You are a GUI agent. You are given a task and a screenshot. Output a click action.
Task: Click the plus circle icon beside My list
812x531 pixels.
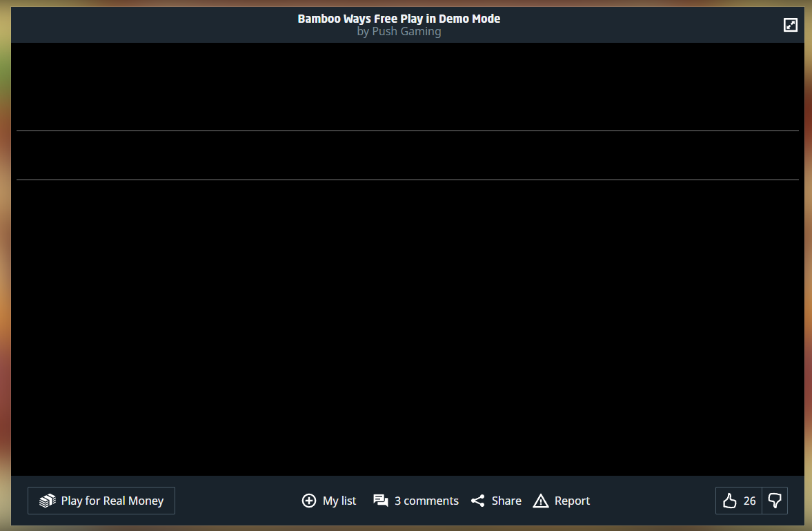[x=309, y=501]
